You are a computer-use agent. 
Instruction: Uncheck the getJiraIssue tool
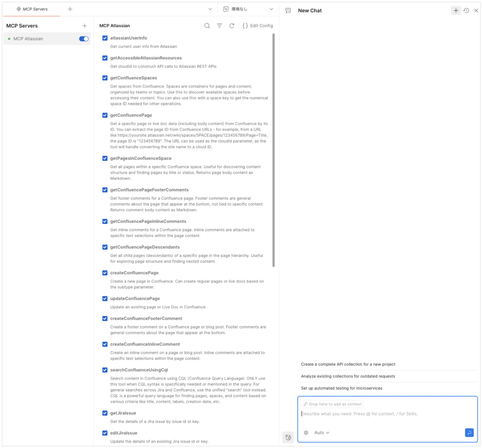105,413
